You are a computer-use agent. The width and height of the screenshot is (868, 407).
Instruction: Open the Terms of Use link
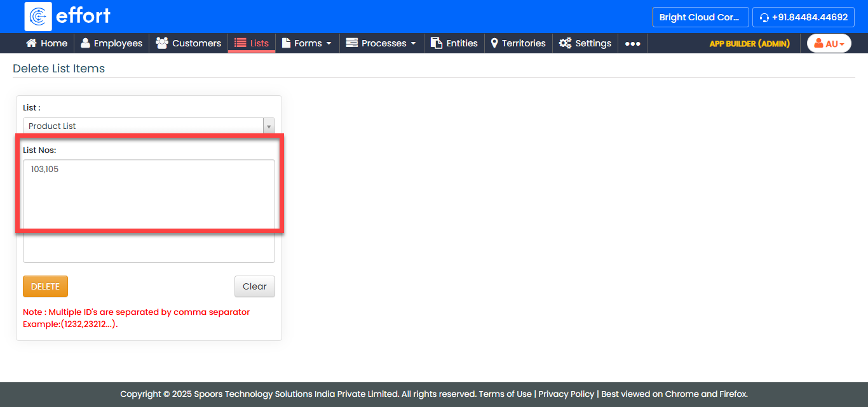505,394
